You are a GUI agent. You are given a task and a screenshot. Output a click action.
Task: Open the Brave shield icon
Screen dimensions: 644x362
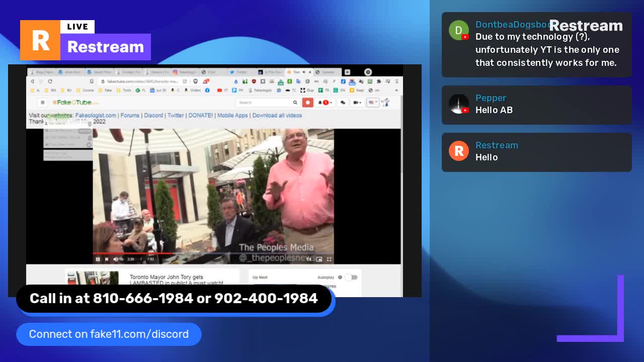195,81
